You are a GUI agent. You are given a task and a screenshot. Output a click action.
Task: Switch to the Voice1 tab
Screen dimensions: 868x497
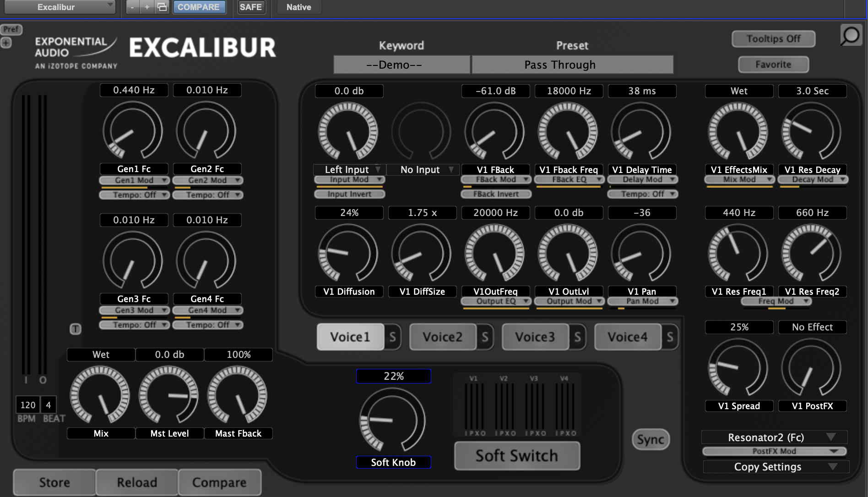click(350, 337)
